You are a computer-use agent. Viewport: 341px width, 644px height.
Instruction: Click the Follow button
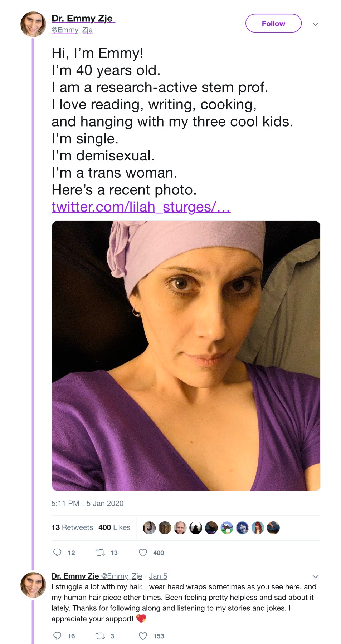273,24
